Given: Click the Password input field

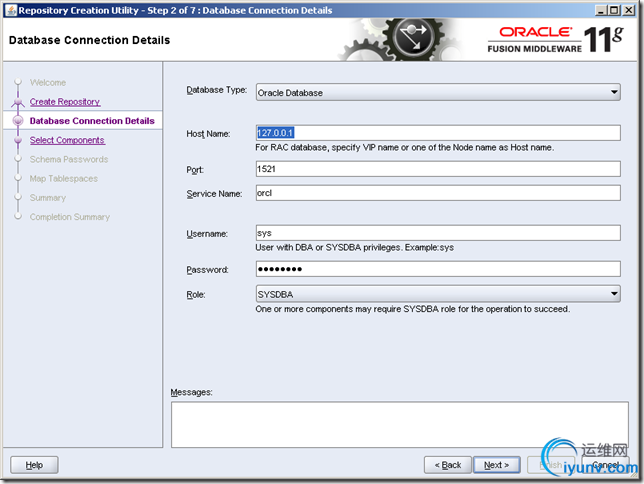Looking at the screenshot, I should tap(438, 269).
